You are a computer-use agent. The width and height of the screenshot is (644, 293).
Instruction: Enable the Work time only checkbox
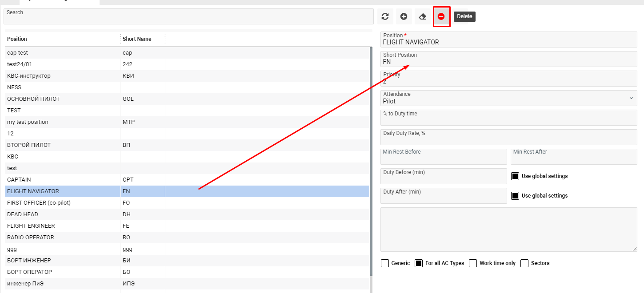(x=473, y=263)
